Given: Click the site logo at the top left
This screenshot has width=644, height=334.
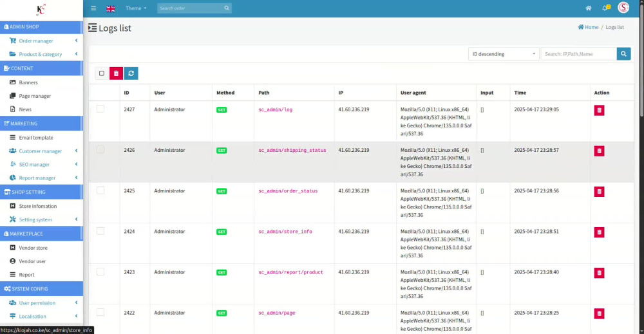Looking at the screenshot, I should 41,10.
